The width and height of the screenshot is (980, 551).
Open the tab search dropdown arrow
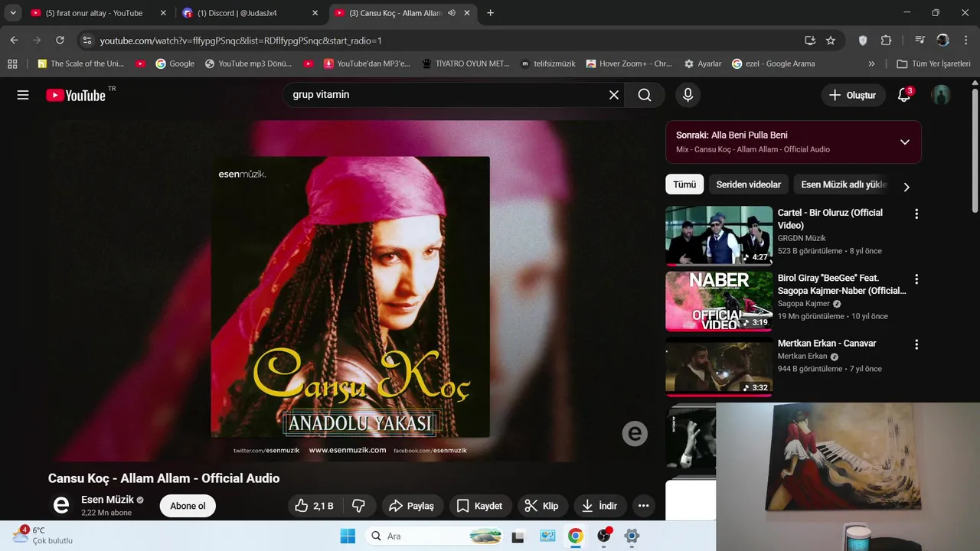[x=13, y=13]
